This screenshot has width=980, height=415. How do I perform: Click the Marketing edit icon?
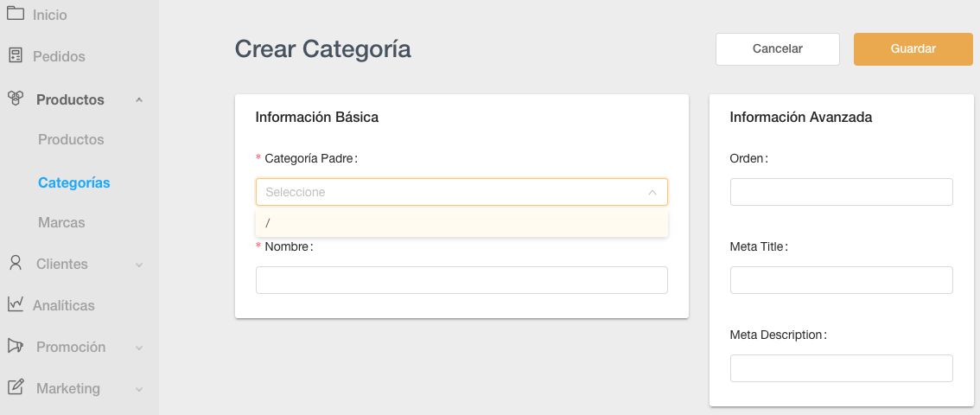point(15,387)
